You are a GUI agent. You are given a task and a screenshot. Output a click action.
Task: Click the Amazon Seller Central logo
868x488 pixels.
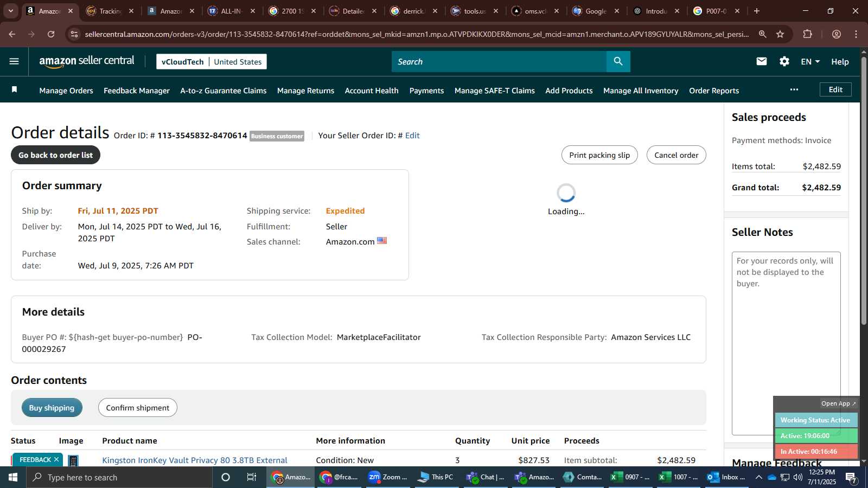[87, 61]
